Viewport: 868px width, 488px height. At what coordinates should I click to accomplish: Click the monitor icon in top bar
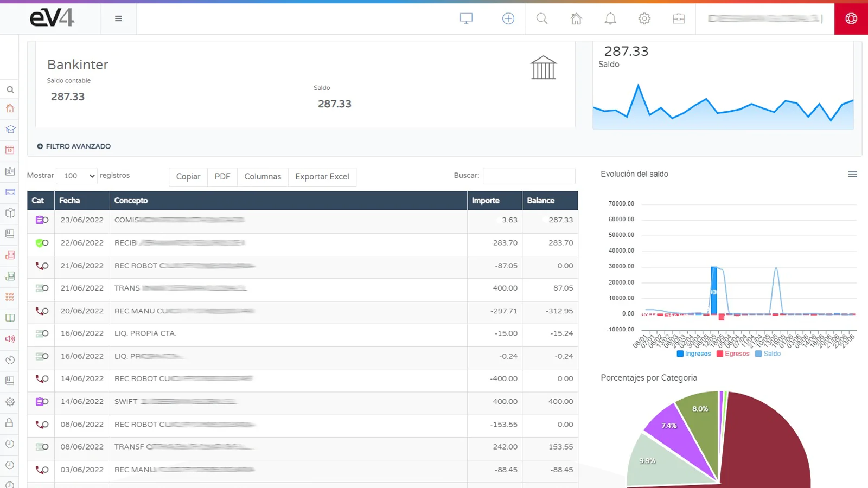coord(466,18)
